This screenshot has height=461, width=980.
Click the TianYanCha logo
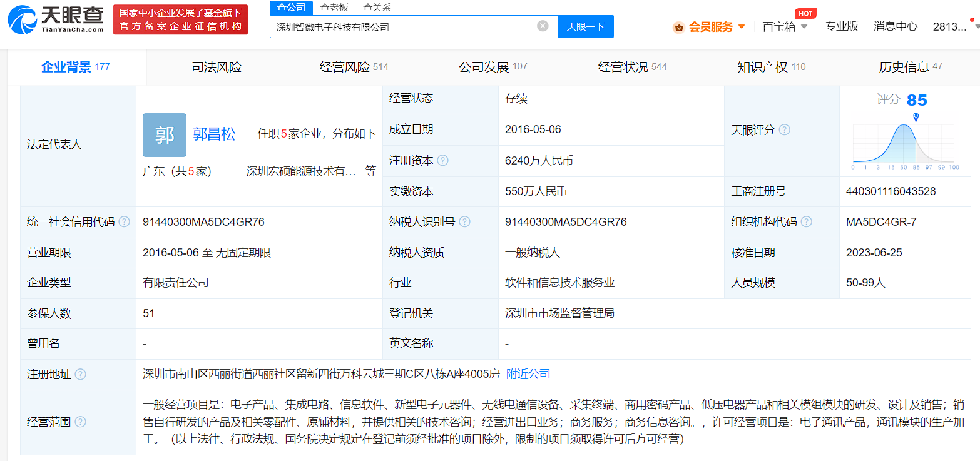tap(56, 19)
